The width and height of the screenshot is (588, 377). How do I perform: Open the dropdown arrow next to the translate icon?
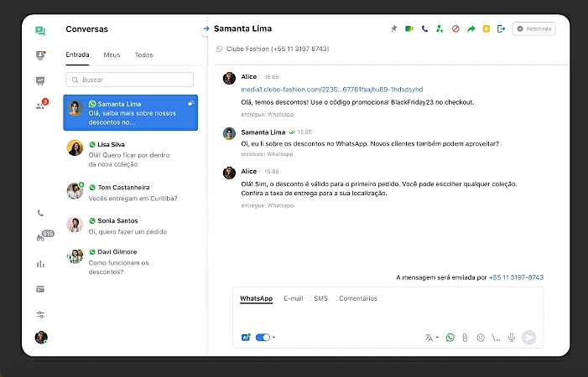coord(437,338)
